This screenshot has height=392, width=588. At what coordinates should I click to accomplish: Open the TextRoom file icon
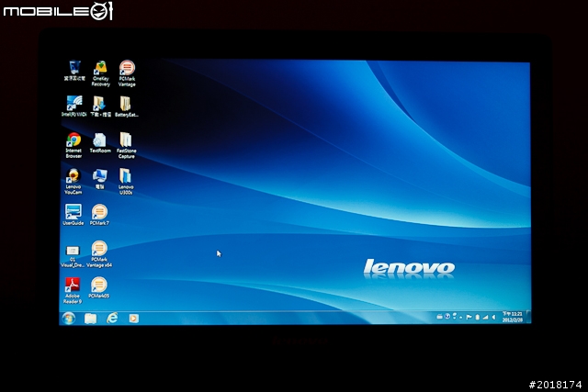tap(100, 143)
